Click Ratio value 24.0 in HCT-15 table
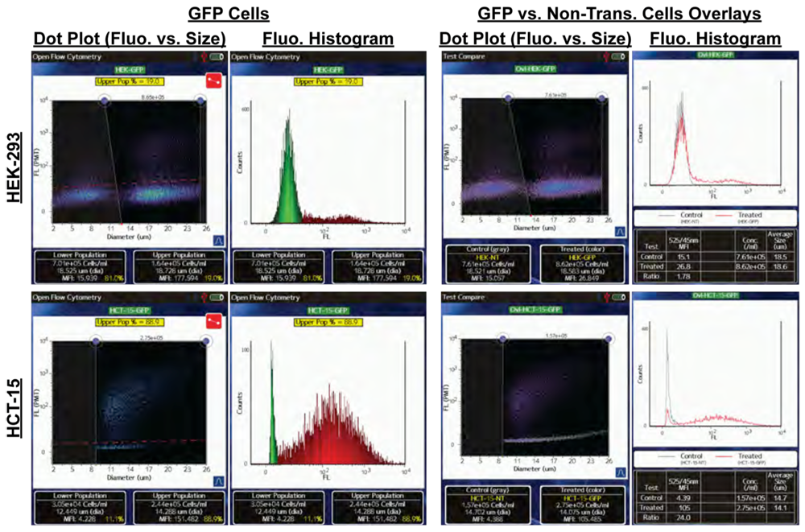 coord(683,517)
